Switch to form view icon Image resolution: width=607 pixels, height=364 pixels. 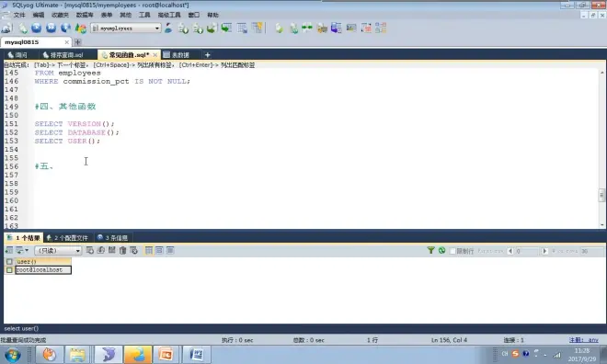pos(159,250)
